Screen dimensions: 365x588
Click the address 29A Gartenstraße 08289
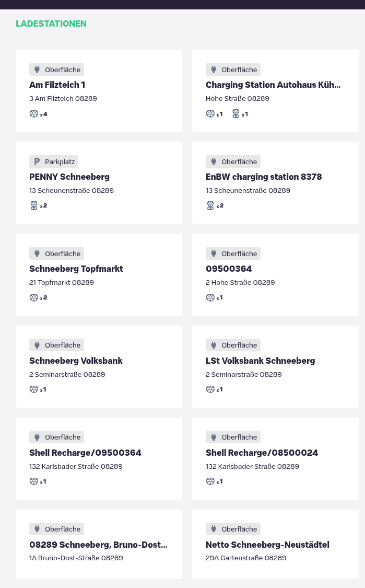tap(246, 558)
